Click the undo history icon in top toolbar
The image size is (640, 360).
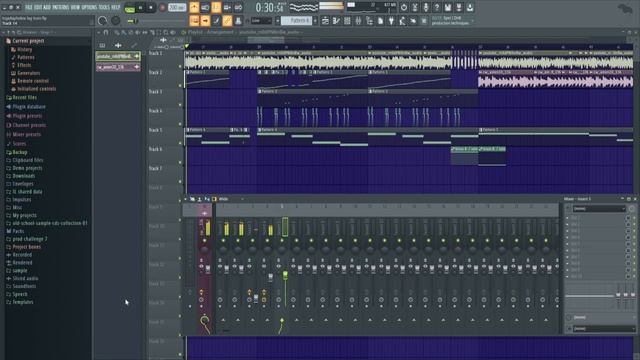[x=404, y=7]
